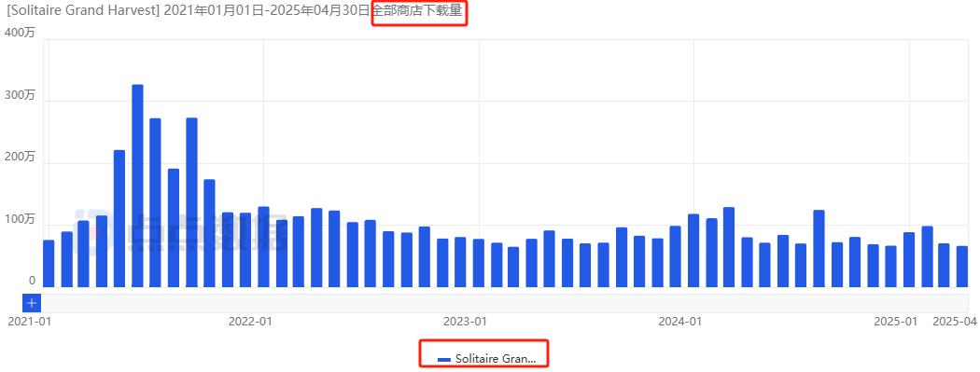Screen dimensions: 980x372
Task: Click the 2023-01 x-axis label
Action: click(465, 322)
